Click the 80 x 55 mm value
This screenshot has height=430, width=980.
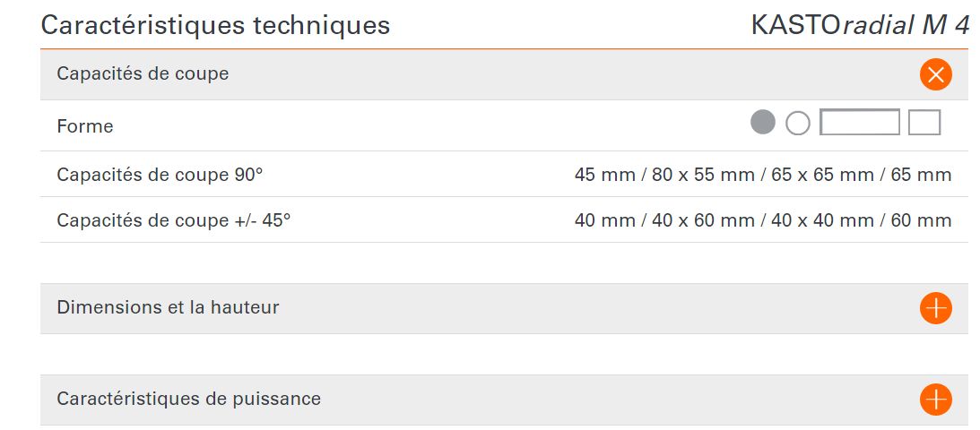[703, 175]
